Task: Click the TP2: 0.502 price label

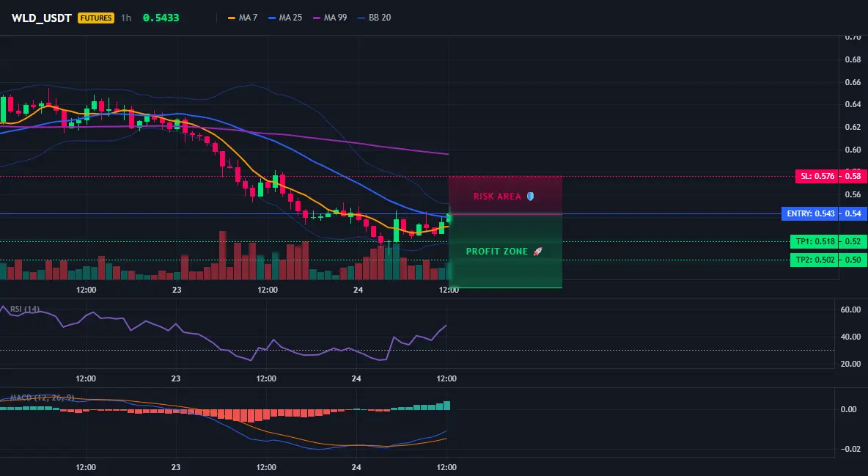Action: pyautogui.click(x=815, y=260)
